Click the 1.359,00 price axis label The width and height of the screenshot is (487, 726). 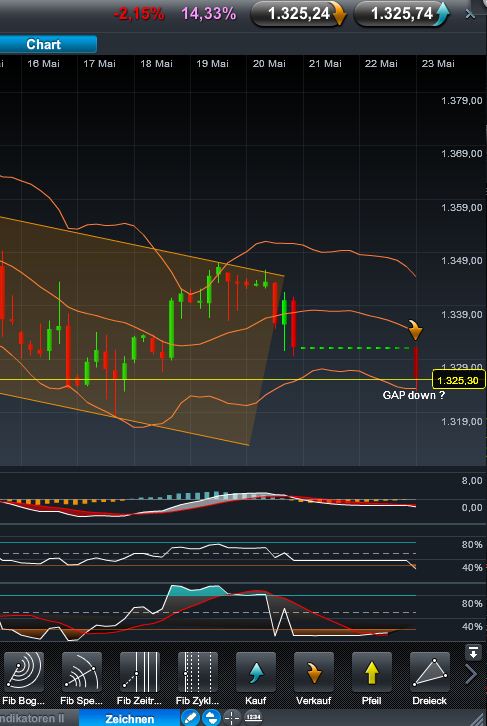click(462, 207)
